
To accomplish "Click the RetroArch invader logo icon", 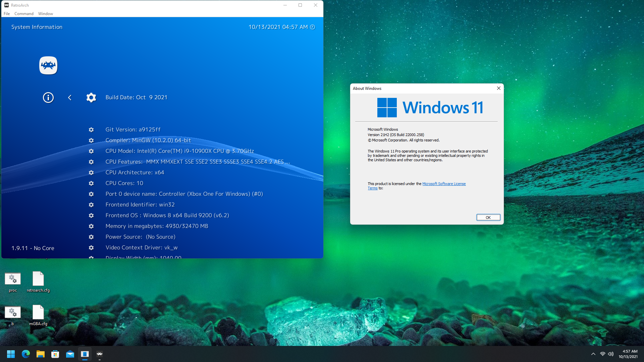I will coord(48,65).
